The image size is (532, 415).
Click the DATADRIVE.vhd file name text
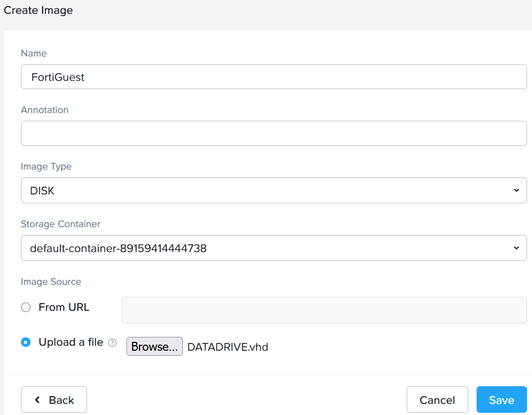click(227, 346)
